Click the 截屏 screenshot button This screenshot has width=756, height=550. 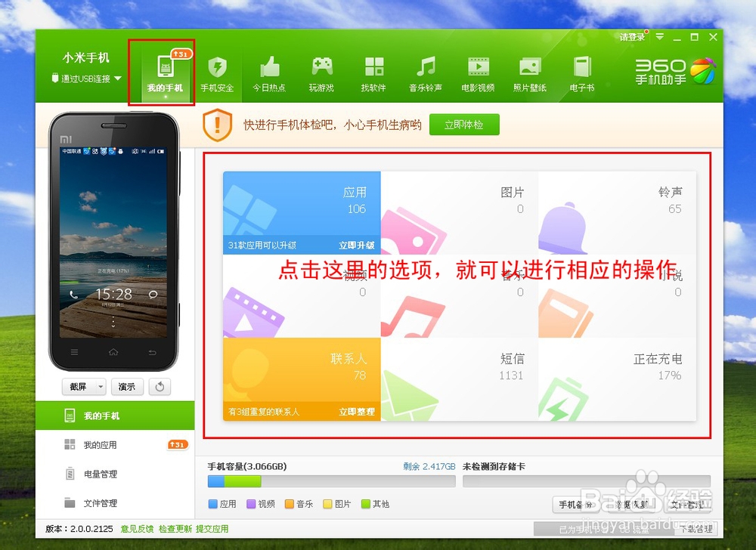pos(79,387)
